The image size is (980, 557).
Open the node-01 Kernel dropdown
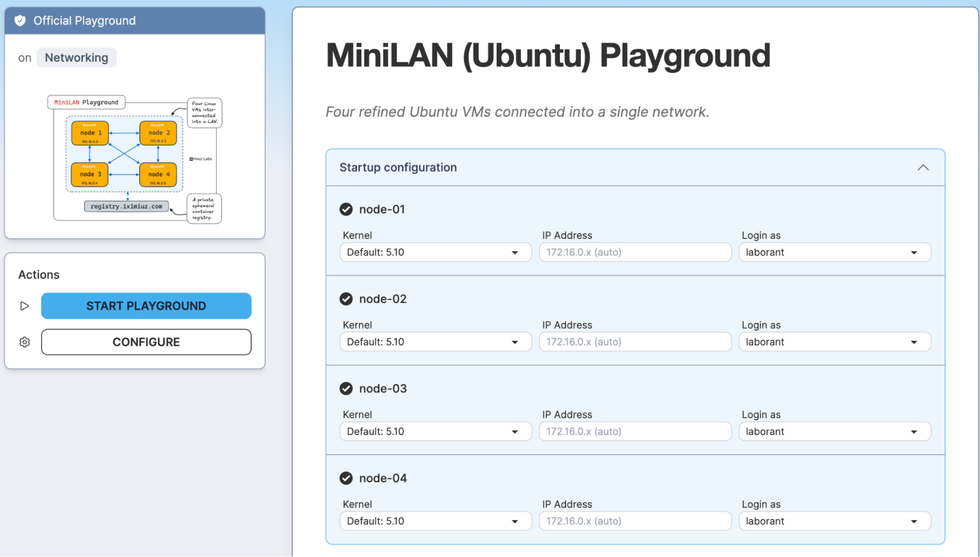coord(435,253)
